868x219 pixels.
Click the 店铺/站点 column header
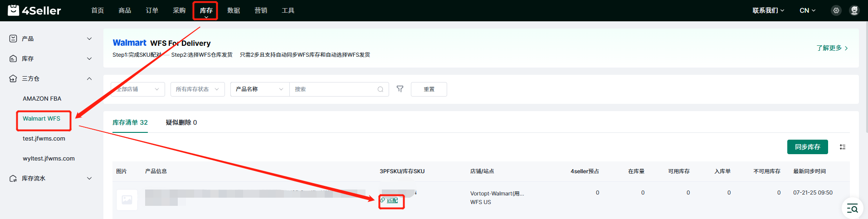point(482,171)
